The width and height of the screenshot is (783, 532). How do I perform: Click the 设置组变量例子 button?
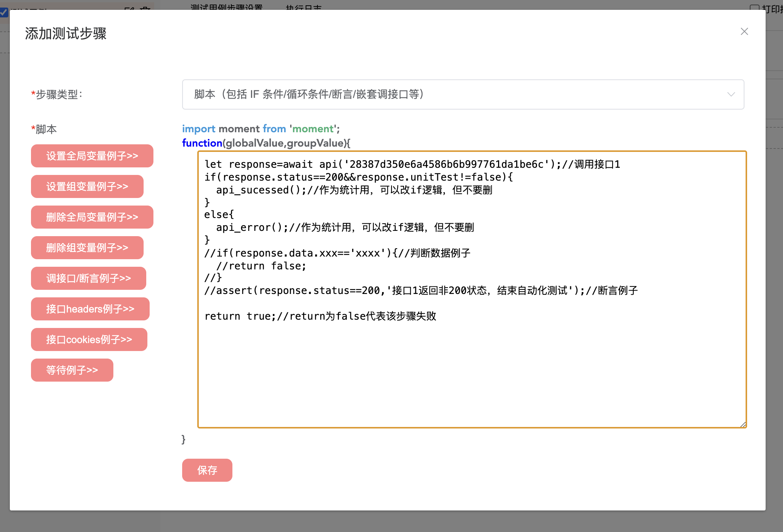[87, 186]
